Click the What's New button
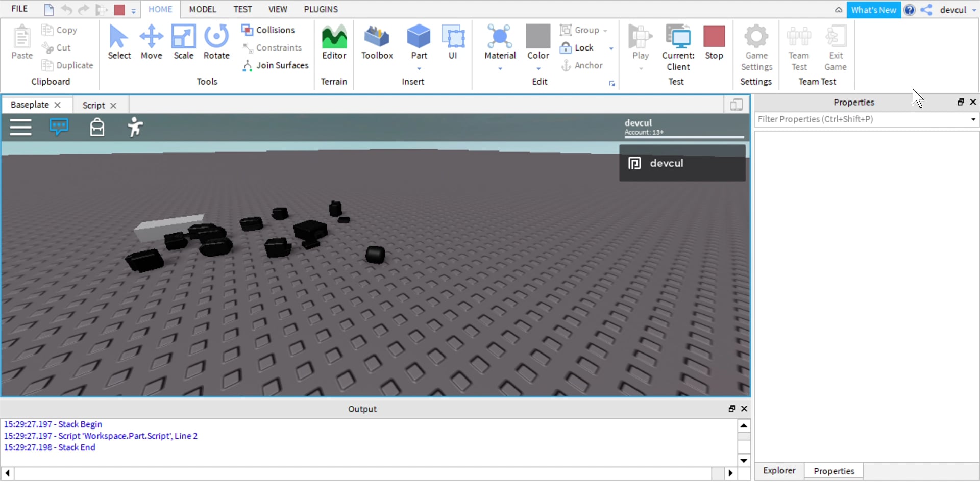This screenshot has height=504, width=980. 873,9
